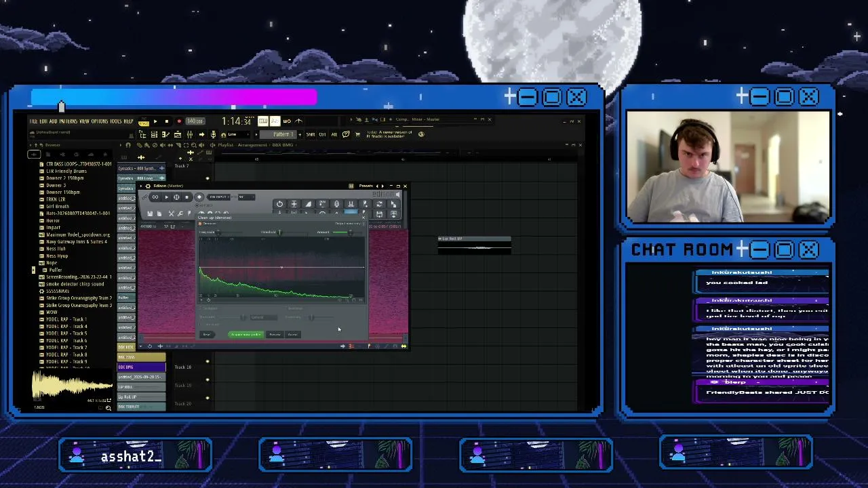Click the Edison equalizer bars icon
The image size is (868, 488).
351,204
